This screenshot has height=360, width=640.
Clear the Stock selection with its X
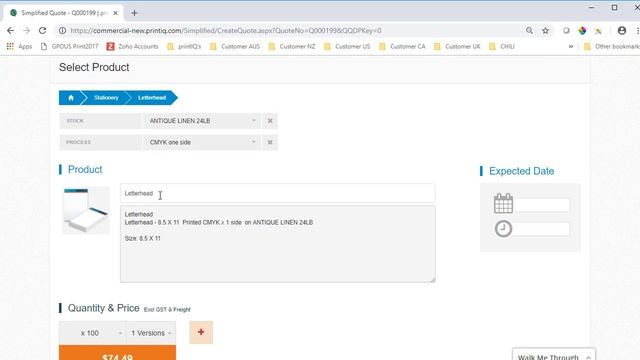(x=270, y=121)
